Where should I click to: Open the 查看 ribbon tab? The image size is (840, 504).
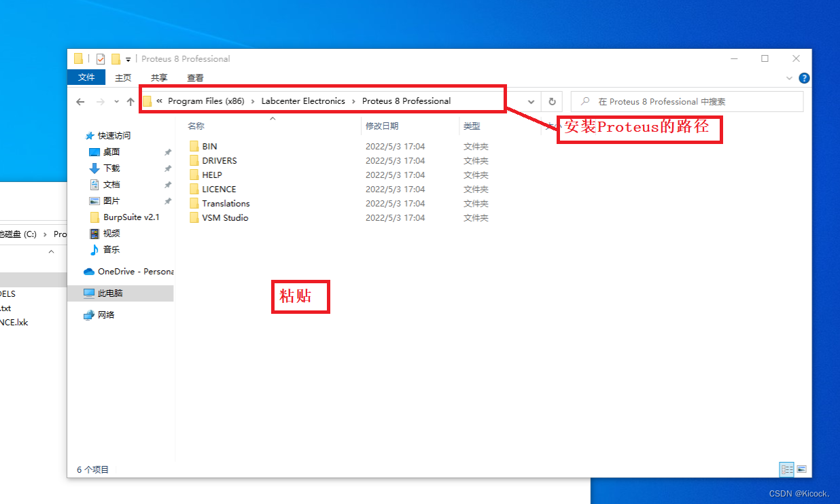(x=195, y=77)
